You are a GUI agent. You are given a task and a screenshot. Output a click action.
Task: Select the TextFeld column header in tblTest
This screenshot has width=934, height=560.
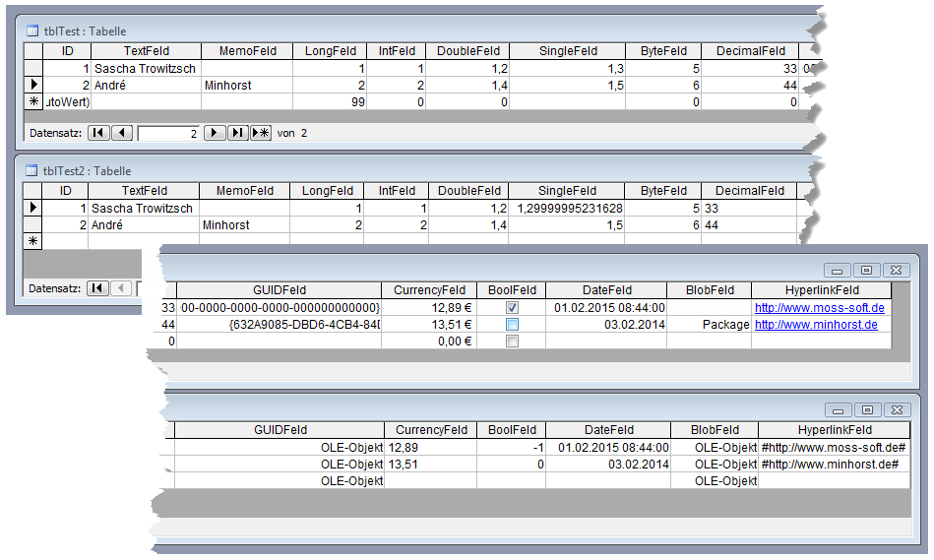pyautogui.click(x=146, y=51)
